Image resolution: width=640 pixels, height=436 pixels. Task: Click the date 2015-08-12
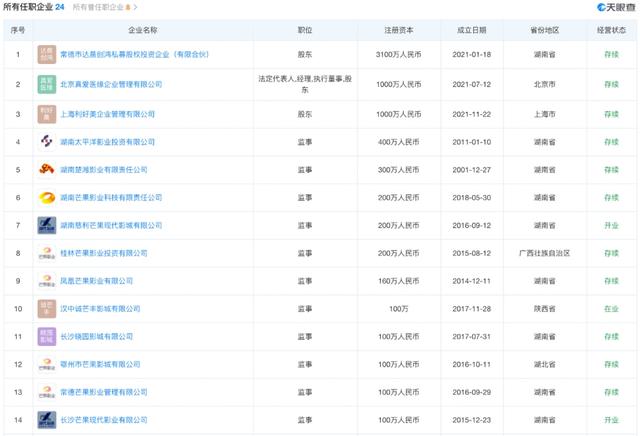tap(471, 253)
